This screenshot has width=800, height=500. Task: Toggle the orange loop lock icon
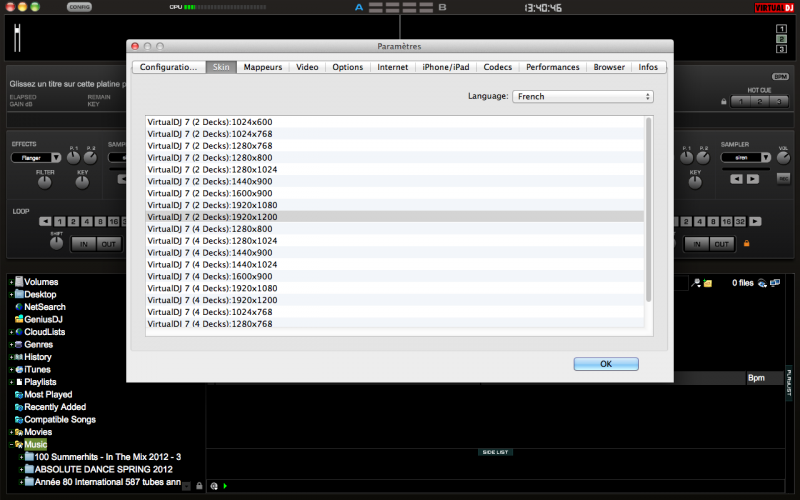[x=746, y=243]
